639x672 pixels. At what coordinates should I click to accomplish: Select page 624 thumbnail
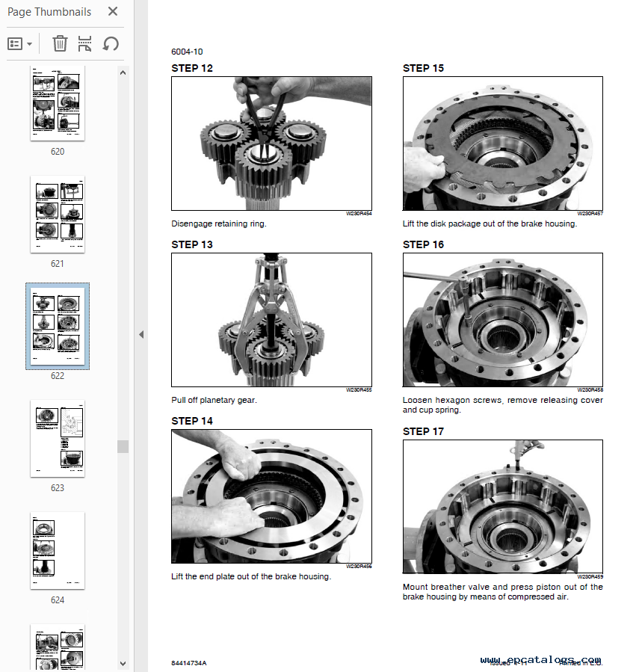click(58, 550)
